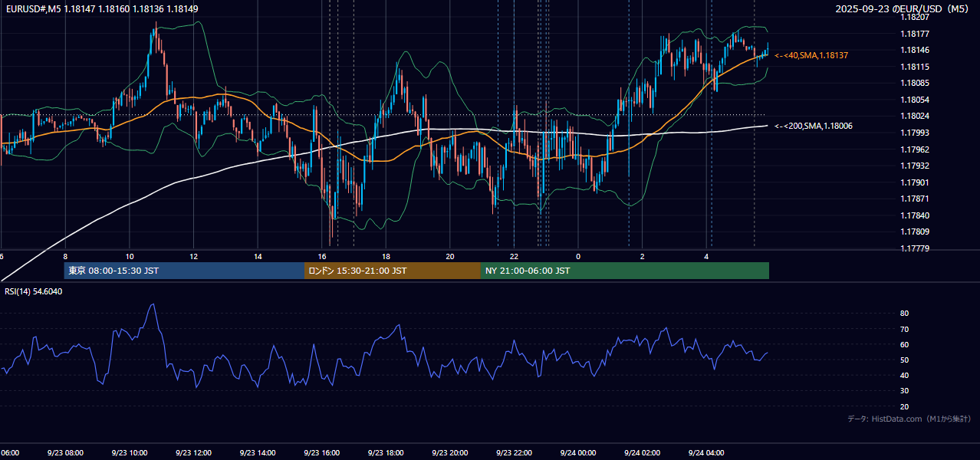Click the London 15:30-21:00 JST session bar
The height and width of the screenshot is (460, 980).
(x=393, y=271)
